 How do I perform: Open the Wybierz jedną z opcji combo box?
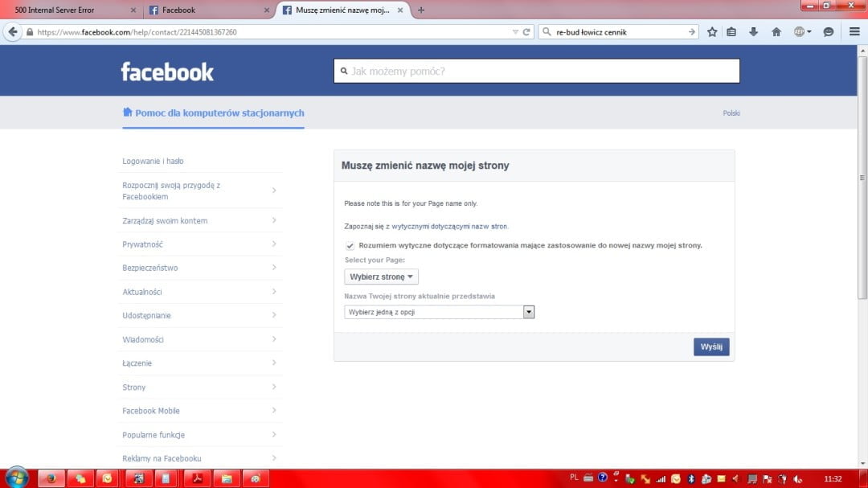tap(439, 312)
